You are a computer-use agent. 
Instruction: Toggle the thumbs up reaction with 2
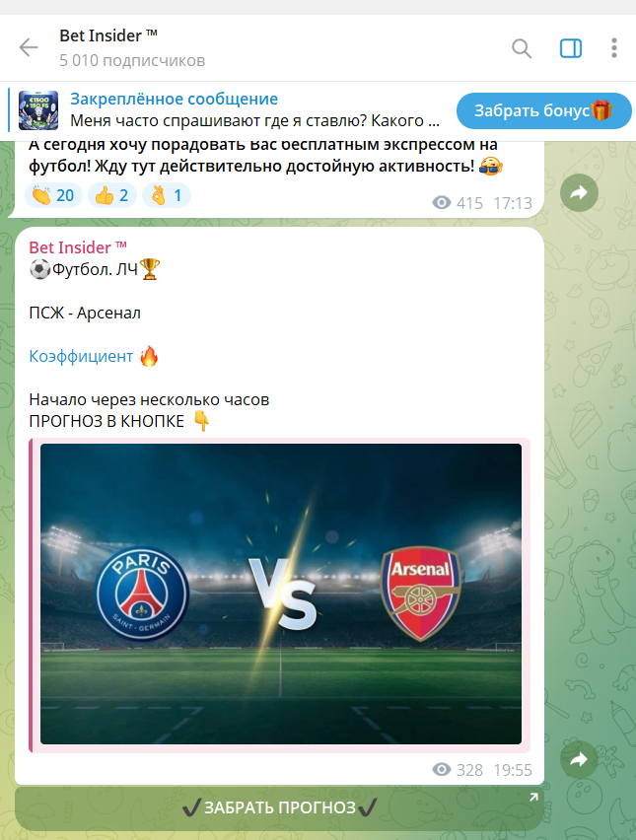tap(112, 195)
